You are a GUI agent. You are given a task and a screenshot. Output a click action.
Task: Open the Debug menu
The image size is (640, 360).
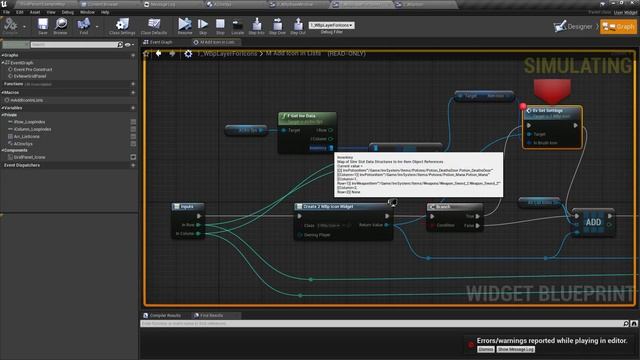(x=68, y=12)
